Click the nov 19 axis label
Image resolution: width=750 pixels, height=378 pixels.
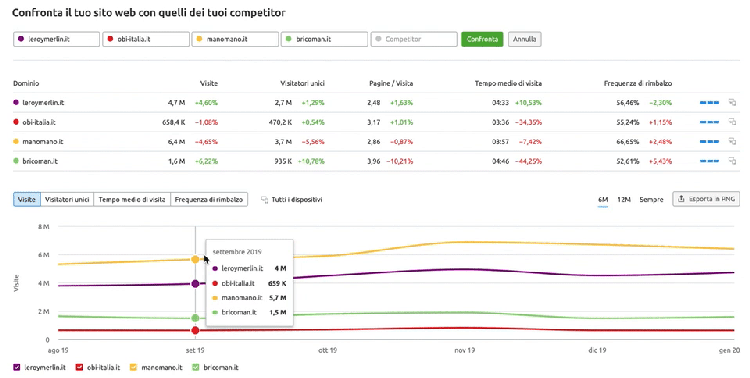pyautogui.click(x=464, y=350)
